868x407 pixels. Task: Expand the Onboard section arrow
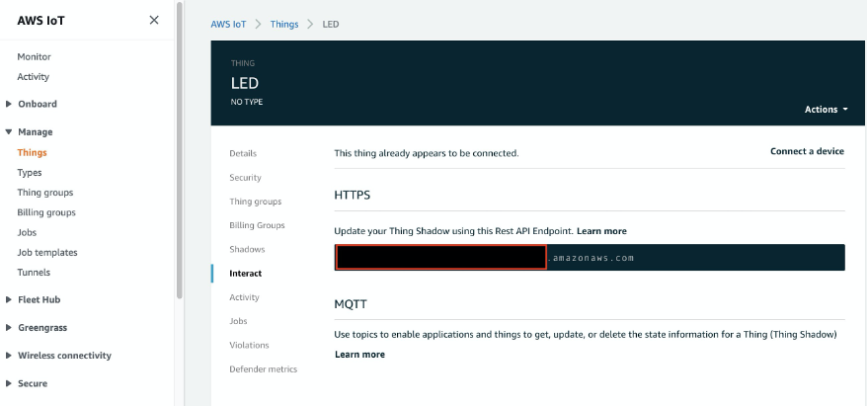(8, 104)
